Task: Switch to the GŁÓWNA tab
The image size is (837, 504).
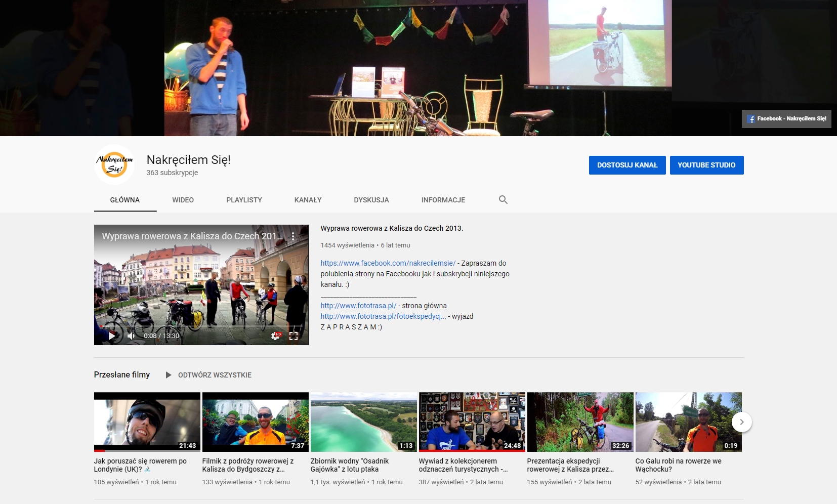Action: pyautogui.click(x=125, y=200)
